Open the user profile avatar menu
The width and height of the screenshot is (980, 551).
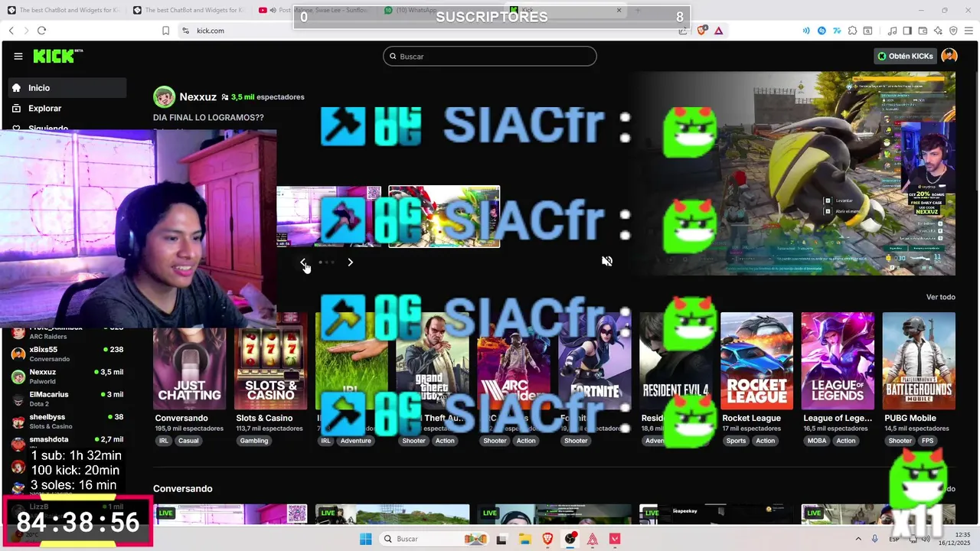(949, 56)
